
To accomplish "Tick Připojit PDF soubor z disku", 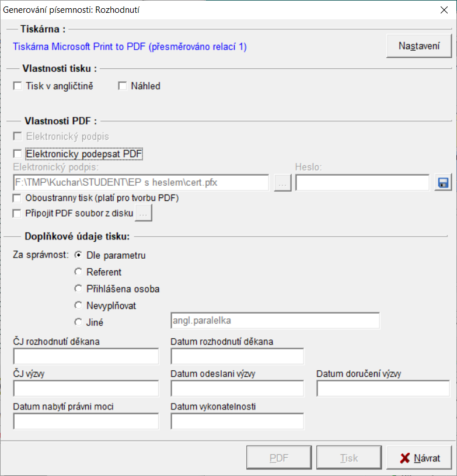I will point(18,214).
